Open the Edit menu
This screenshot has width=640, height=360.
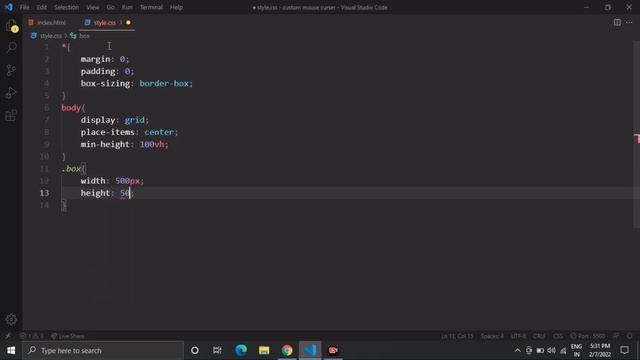(x=42, y=7)
